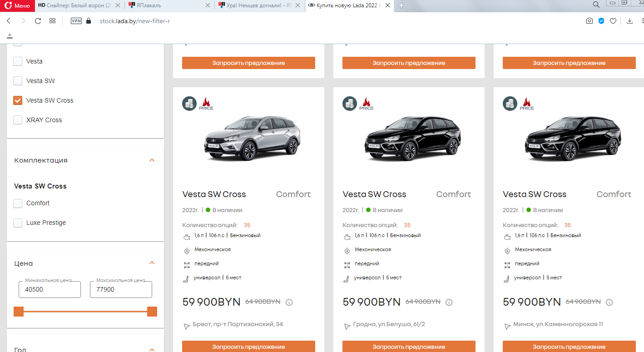Click the PRICE flame icon on Гродно card

click(x=367, y=104)
